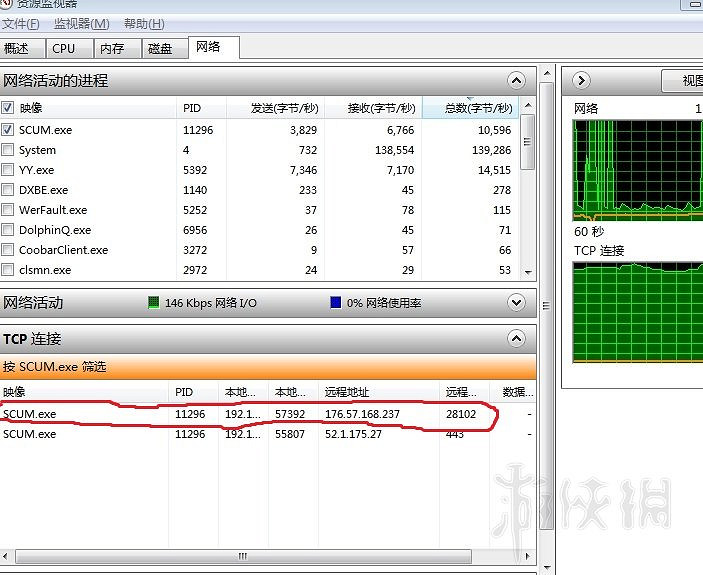Viewport: 703px width, 575px height.
Task: Select the CoobarClient.exe process name
Action: (63, 250)
